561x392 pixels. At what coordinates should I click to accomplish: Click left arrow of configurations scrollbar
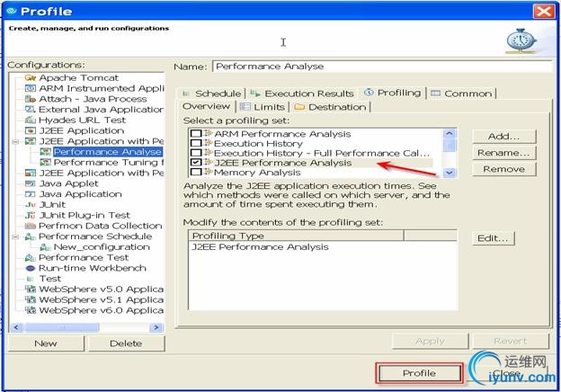16,327
